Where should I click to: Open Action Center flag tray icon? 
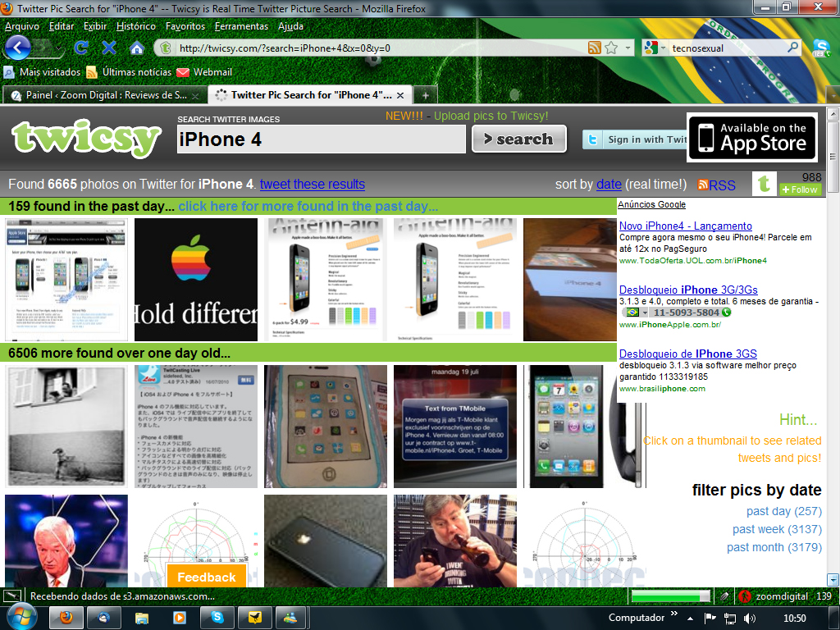[710, 618]
